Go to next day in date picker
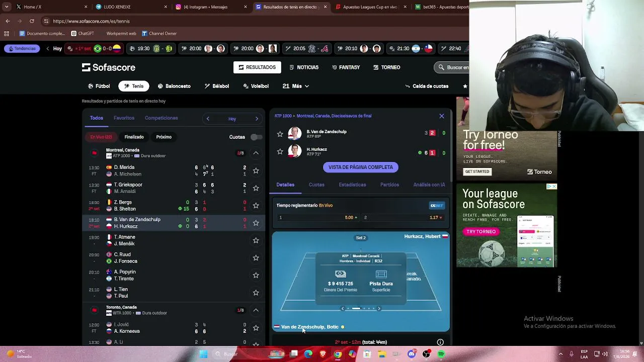This screenshot has height=362, width=644. (x=257, y=119)
